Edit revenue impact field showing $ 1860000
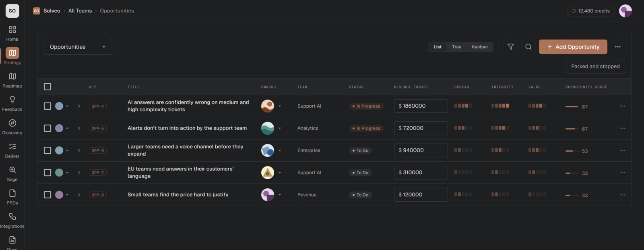This screenshot has width=644, height=250. click(421, 106)
